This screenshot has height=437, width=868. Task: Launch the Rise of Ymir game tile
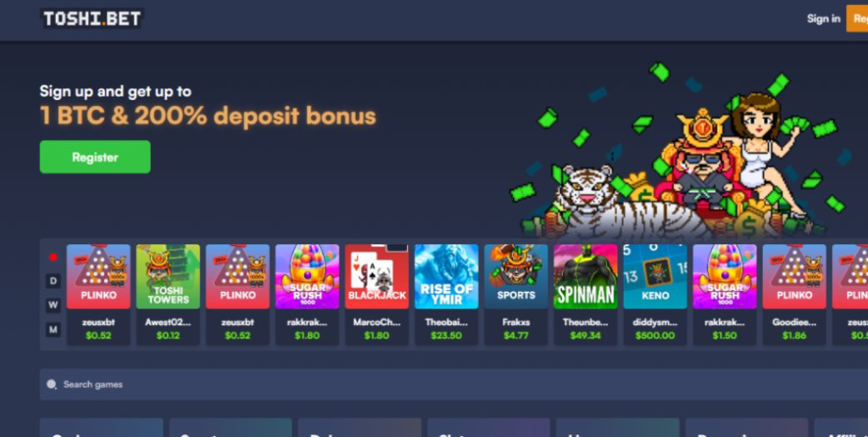[446, 277]
